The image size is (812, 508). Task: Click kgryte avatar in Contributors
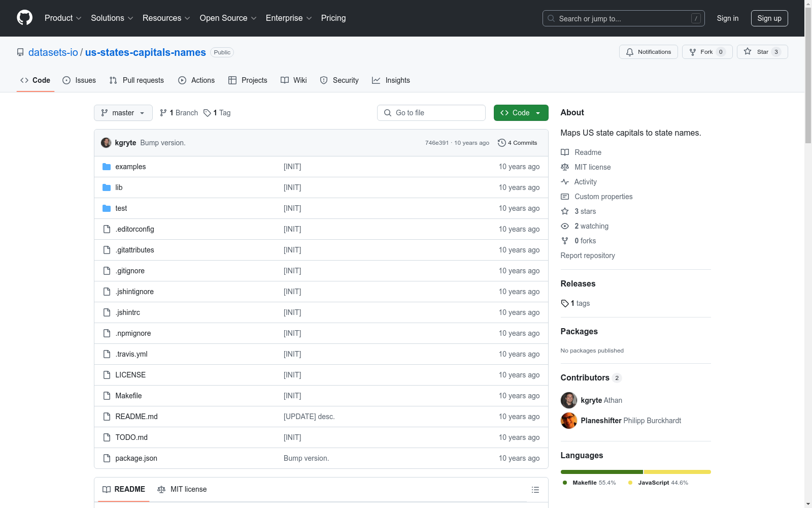pyautogui.click(x=569, y=400)
